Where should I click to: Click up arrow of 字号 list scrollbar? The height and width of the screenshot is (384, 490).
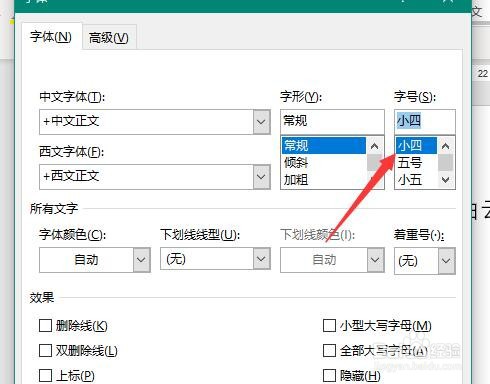point(446,146)
